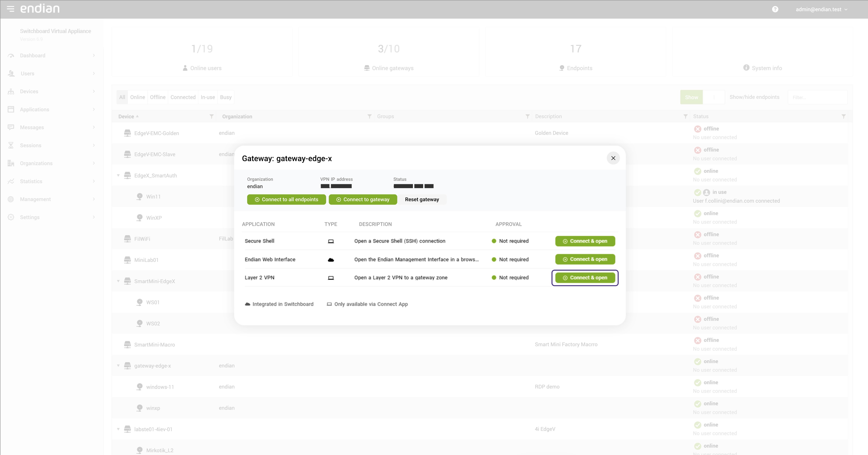Screen dimensions: 868x455
Task: Toggle the hide endpoints switch half
Action: pos(714,97)
